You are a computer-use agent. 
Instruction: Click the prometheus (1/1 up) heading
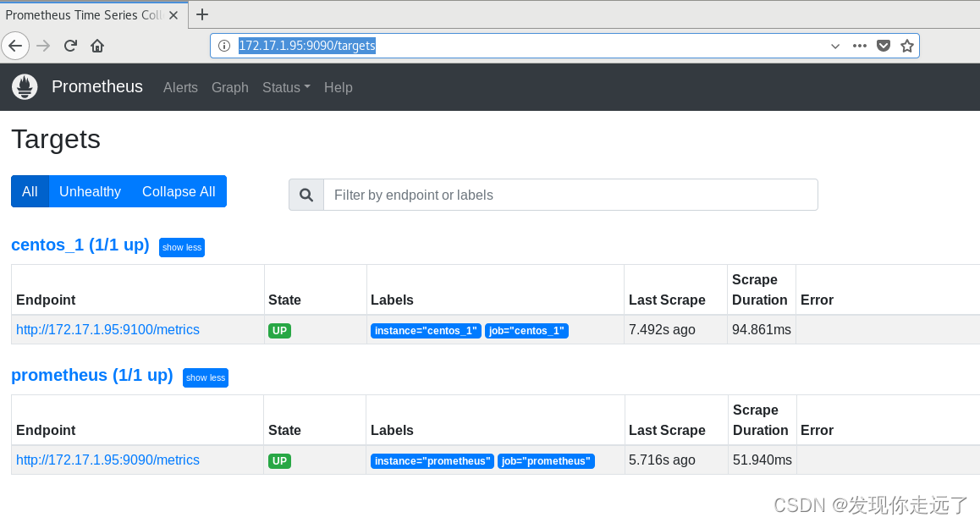(x=92, y=375)
